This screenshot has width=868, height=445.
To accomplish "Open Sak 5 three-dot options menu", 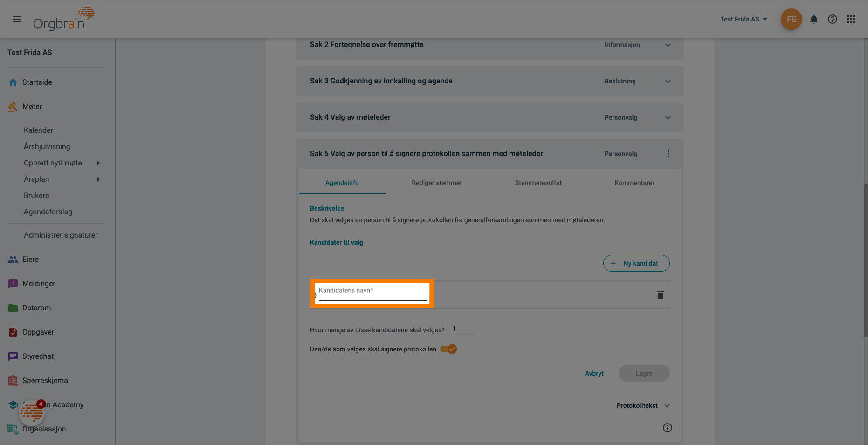I will [x=668, y=154].
